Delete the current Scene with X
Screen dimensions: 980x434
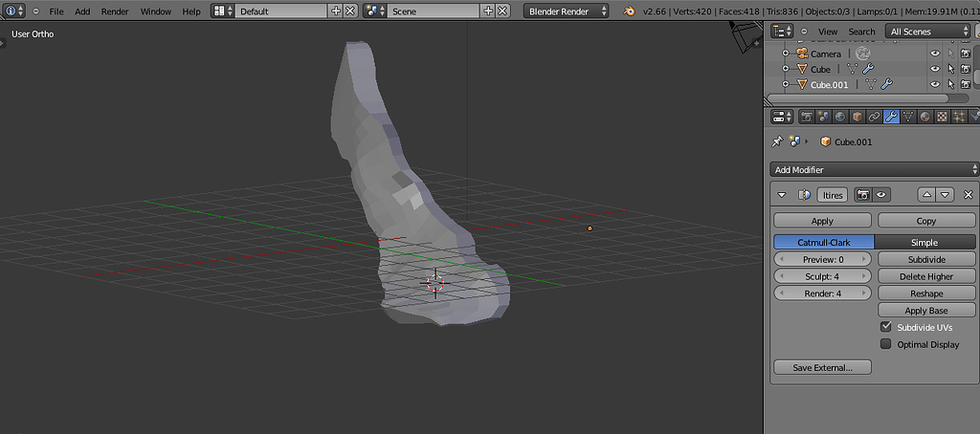(503, 11)
